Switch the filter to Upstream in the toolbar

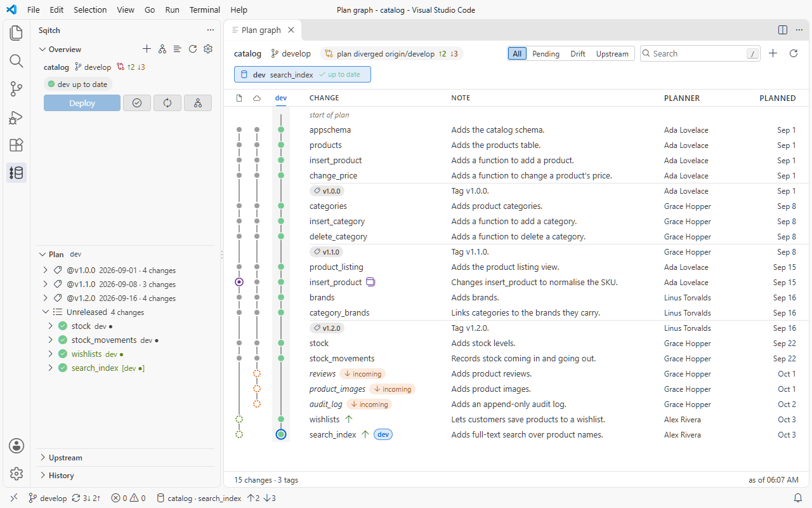[x=612, y=54]
